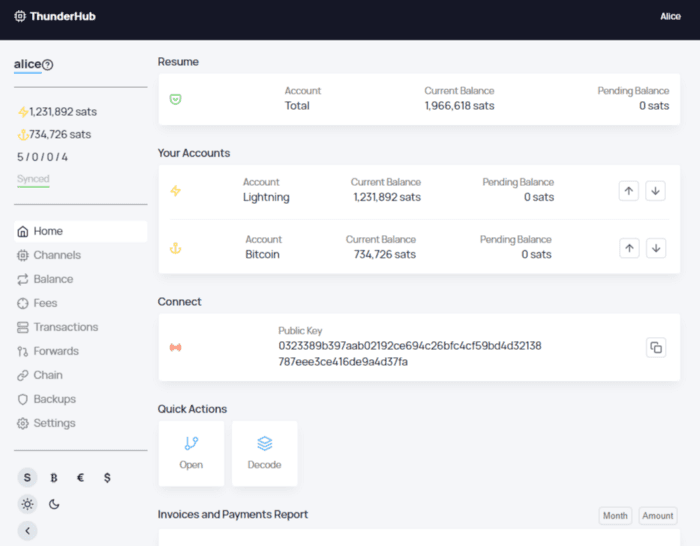Click the Decode quick action
The height and width of the screenshot is (546, 700).
[x=265, y=454]
